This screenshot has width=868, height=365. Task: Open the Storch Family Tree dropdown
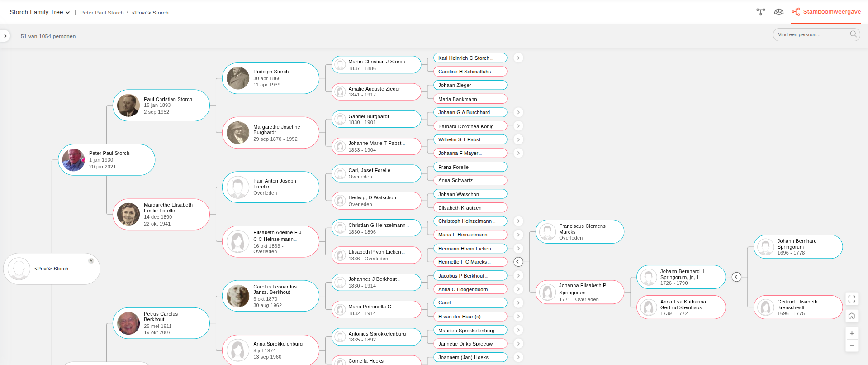[x=40, y=12]
